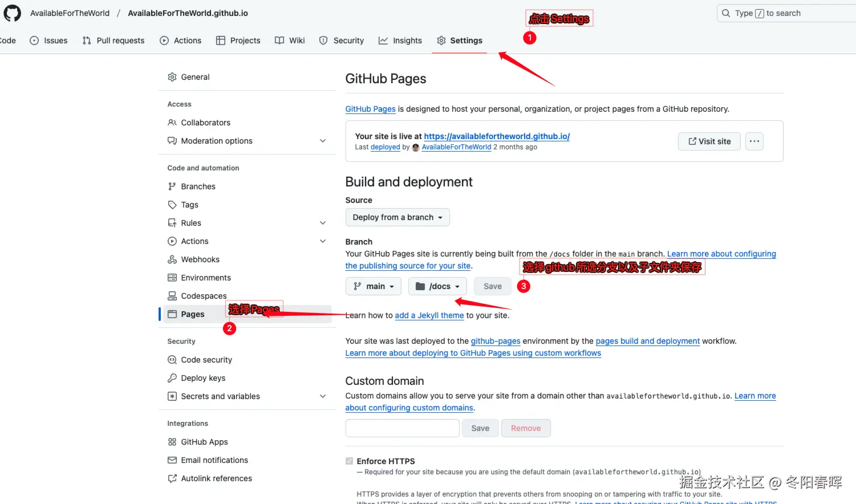The width and height of the screenshot is (856, 504).
Task: Open the three-dots menu next to Visit site
Action: click(754, 141)
